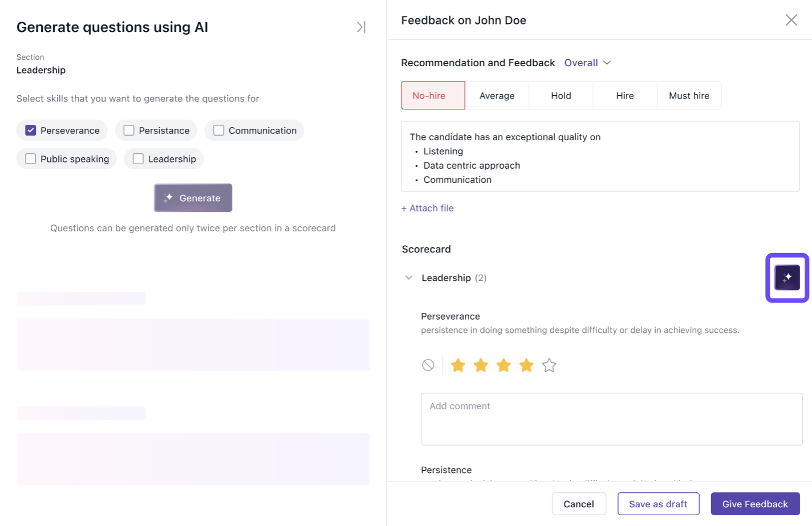Select the fourth star for Perseverance
This screenshot has width=812, height=526.
(526, 365)
